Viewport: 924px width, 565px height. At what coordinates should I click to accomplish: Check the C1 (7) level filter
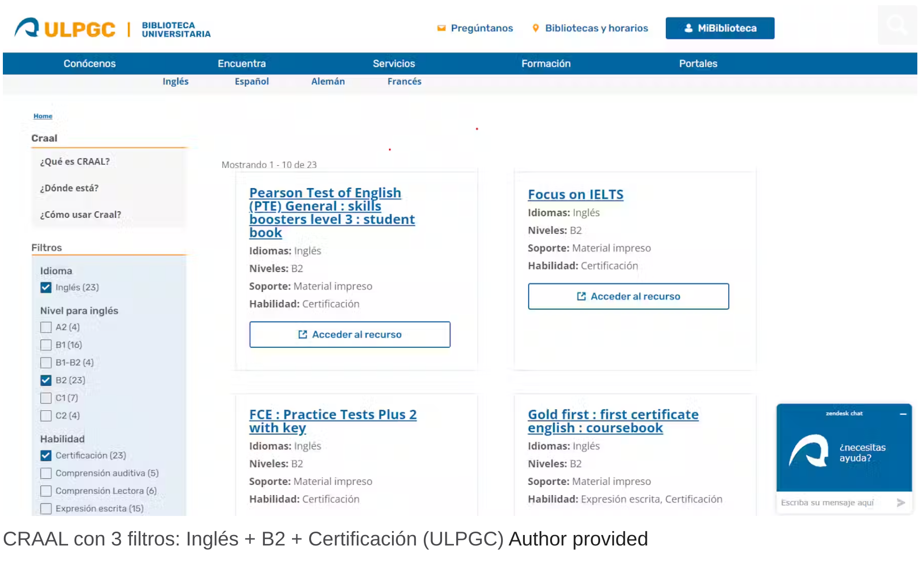click(46, 398)
